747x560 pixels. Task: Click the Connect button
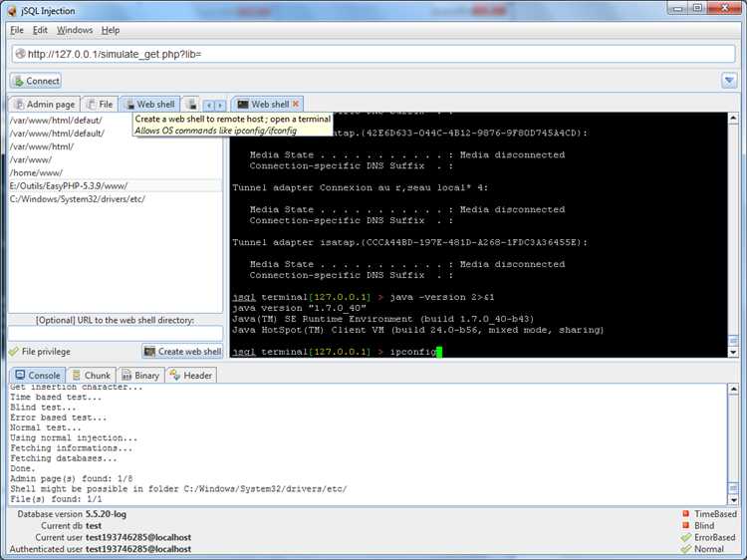tap(36, 81)
